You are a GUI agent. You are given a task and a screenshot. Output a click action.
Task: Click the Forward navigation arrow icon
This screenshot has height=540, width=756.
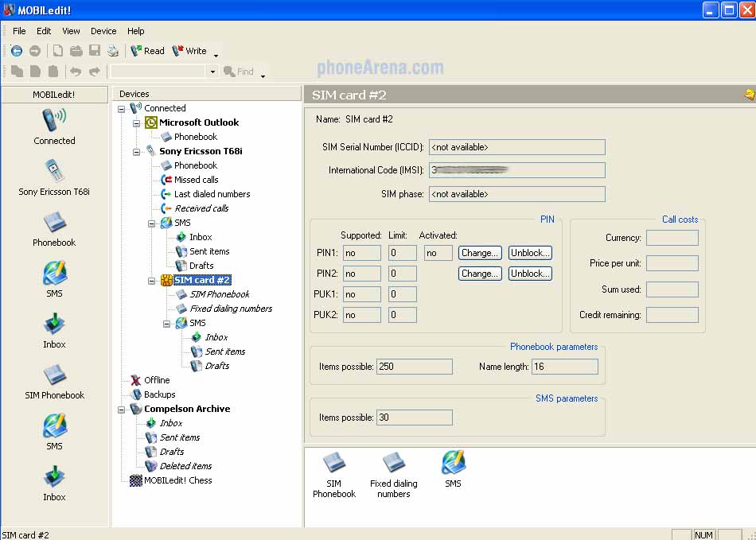click(x=35, y=51)
